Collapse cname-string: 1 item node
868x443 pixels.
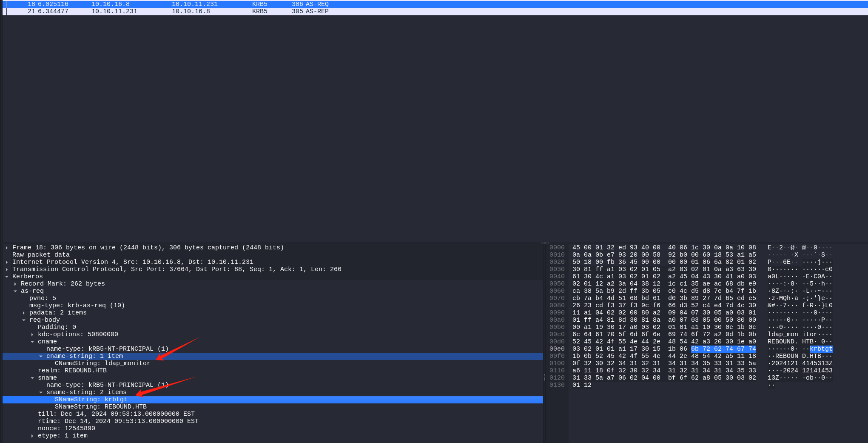point(41,356)
